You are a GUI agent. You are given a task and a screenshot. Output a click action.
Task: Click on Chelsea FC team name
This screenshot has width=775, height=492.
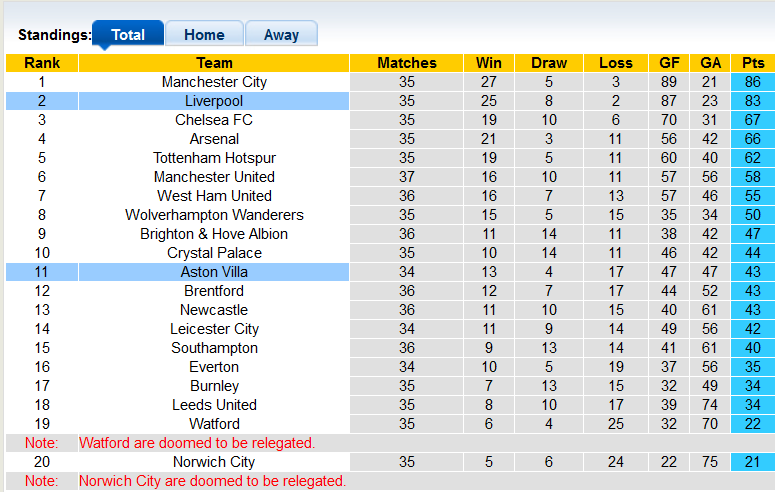point(214,120)
